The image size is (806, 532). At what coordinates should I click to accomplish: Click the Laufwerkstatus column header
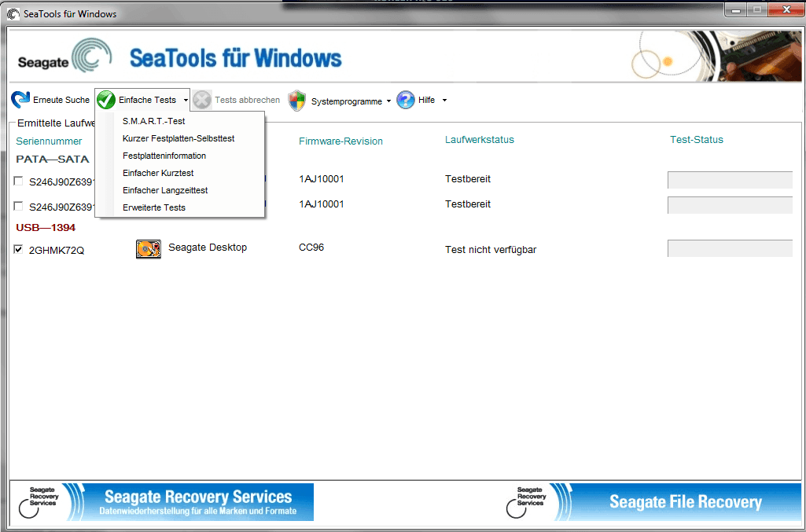tap(480, 140)
